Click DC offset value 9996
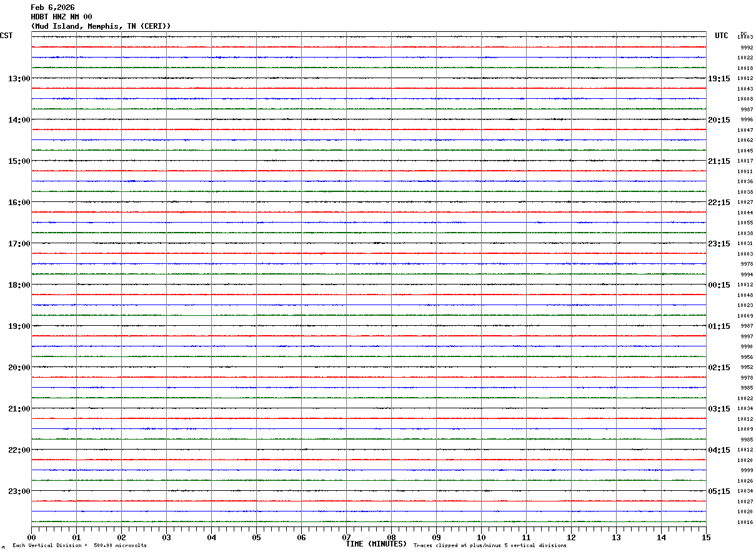The height and width of the screenshot is (554, 756). pos(747,119)
